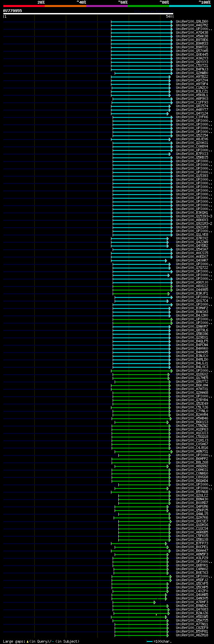Click label UniRef100_Q7RYR4
Screen dimensions: 214x644
tap(192, 400)
